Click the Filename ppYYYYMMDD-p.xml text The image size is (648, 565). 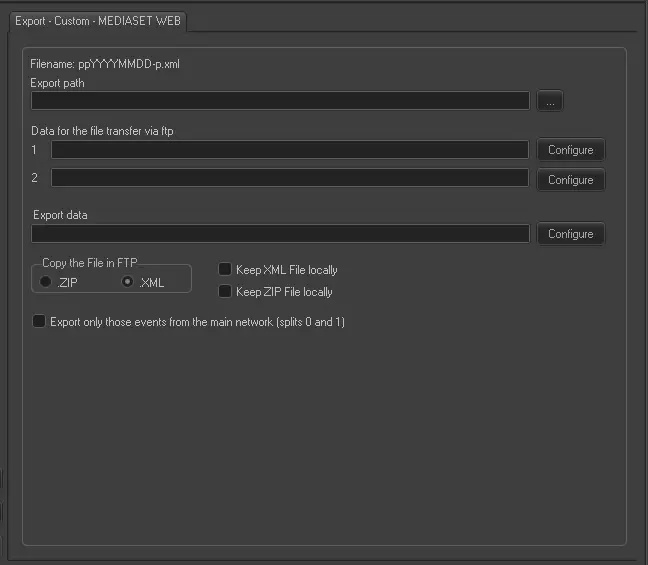point(105,64)
